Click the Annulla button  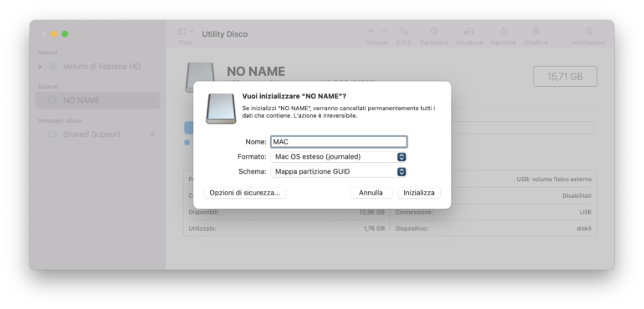(x=371, y=193)
